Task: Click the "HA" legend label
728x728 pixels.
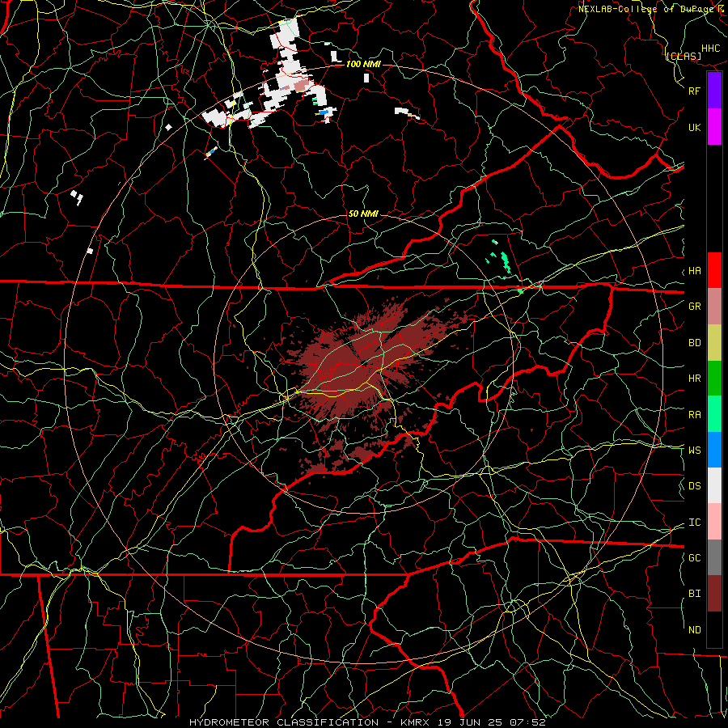Action: pos(694,270)
